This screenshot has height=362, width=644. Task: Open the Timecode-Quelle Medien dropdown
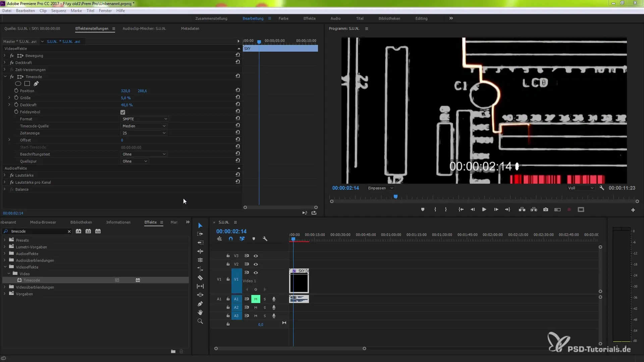point(144,126)
